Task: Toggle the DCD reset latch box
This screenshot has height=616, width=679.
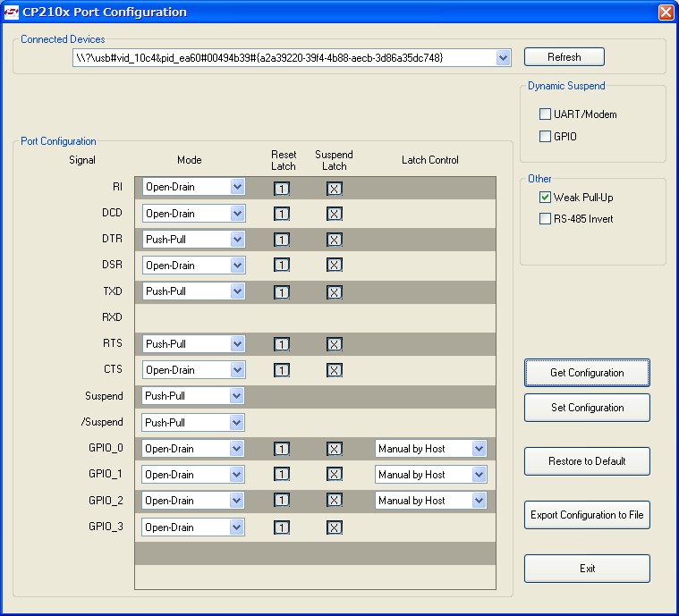Action: (282, 214)
